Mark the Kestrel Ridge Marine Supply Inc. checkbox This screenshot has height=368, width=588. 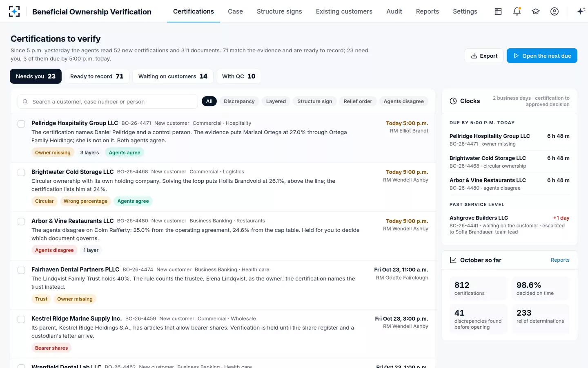(21, 319)
